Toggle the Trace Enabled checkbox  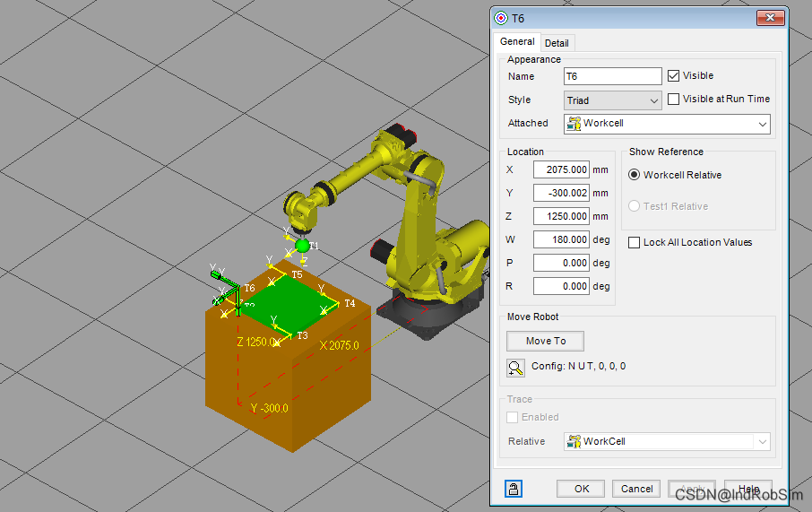pos(512,417)
